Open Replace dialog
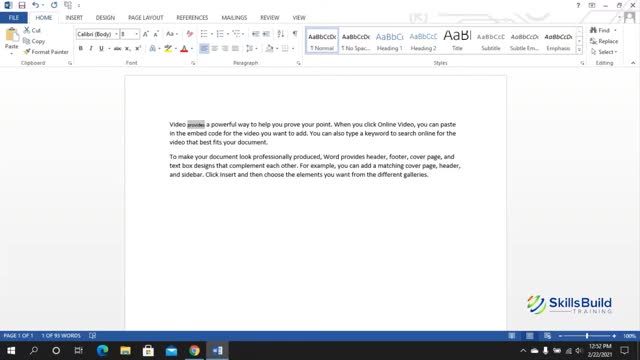This screenshot has height=360, width=640. [604, 41]
